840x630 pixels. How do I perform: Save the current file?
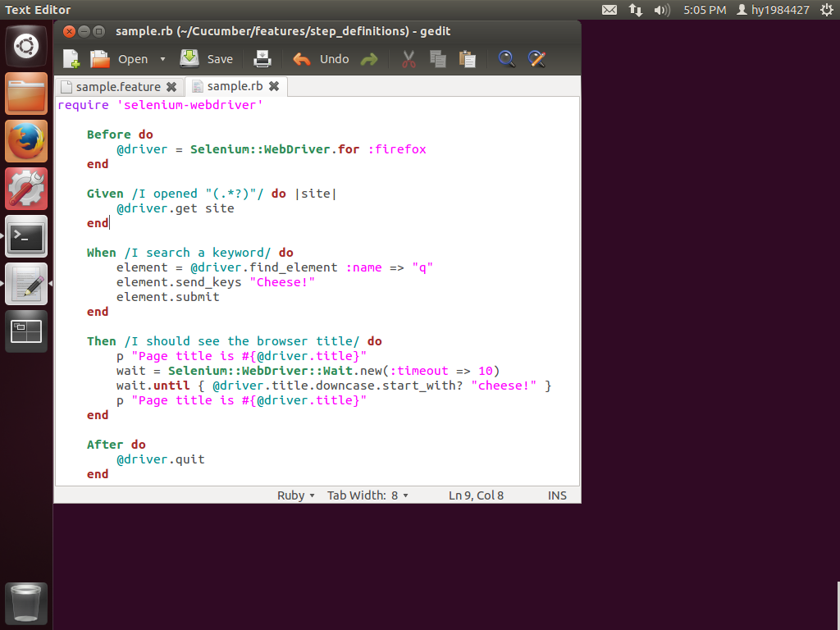(x=206, y=59)
